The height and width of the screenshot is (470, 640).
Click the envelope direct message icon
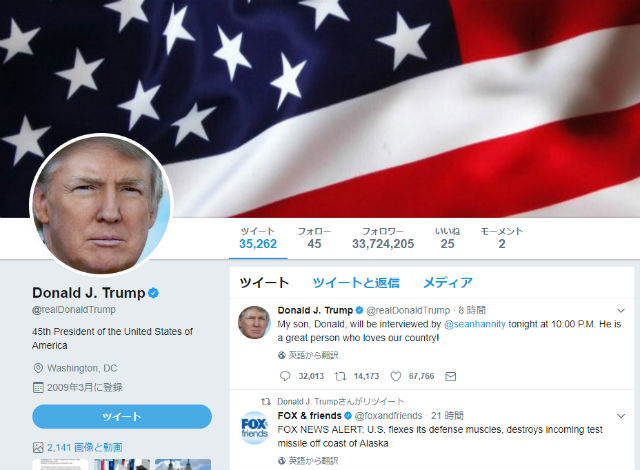click(x=450, y=376)
